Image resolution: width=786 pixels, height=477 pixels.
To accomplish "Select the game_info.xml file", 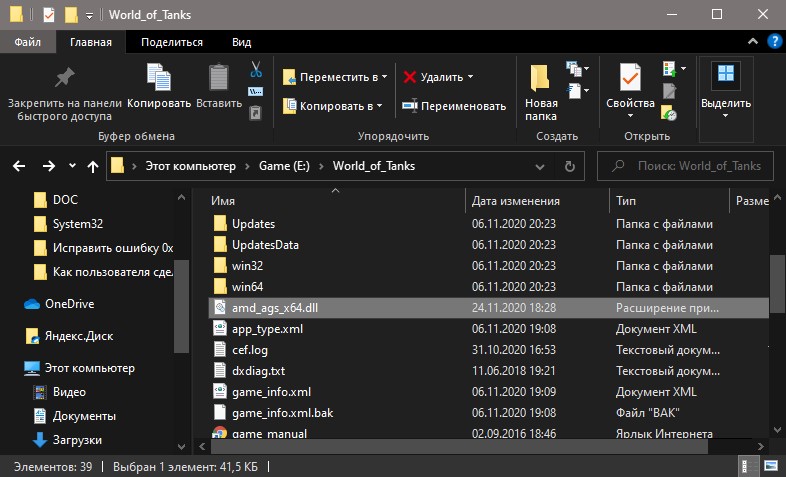I will pyautogui.click(x=488, y=392).
